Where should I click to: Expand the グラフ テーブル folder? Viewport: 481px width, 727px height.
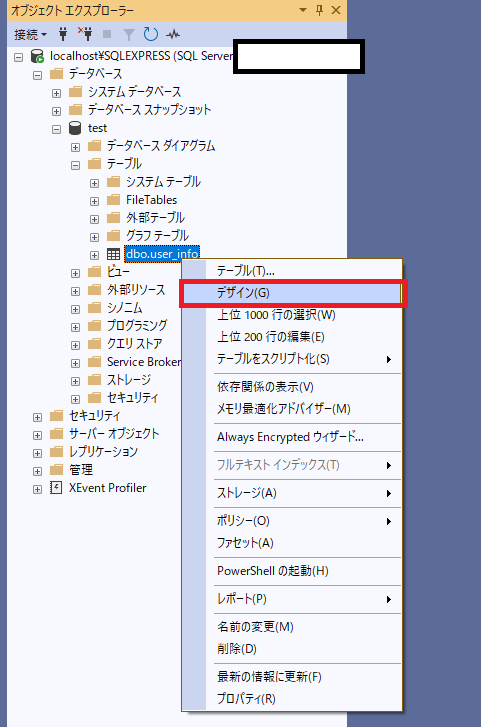point(95,237)
